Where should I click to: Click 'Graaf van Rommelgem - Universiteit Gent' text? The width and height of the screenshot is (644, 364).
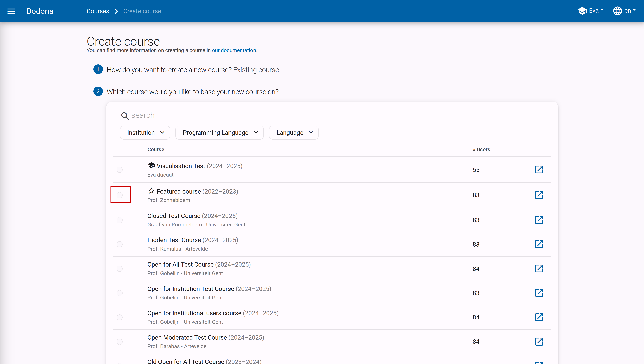[x=196, y=225]
